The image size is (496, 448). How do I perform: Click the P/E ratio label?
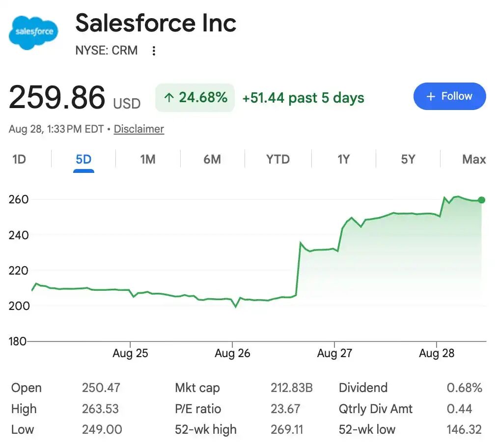(198, 409)
